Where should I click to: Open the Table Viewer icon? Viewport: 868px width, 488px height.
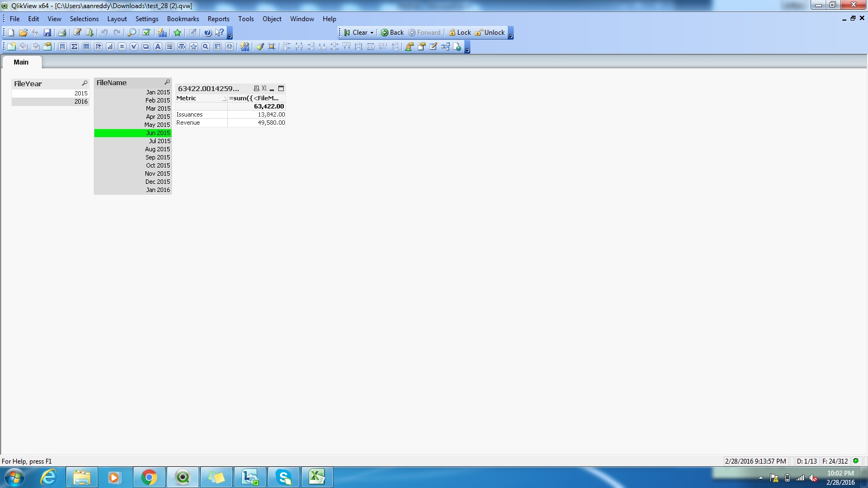pyautogui.click(x=445, y=47)
